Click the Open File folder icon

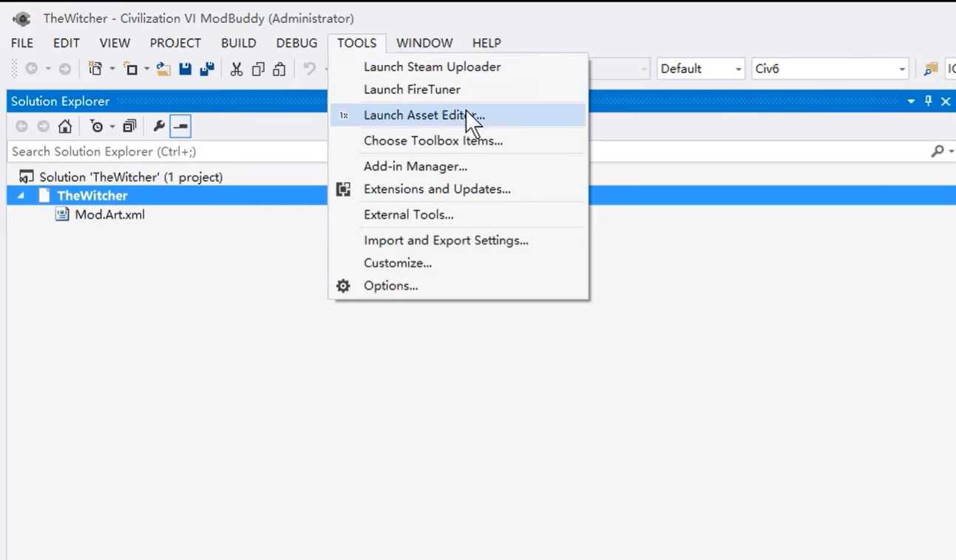pyautogui.click(x=163, y=69)
